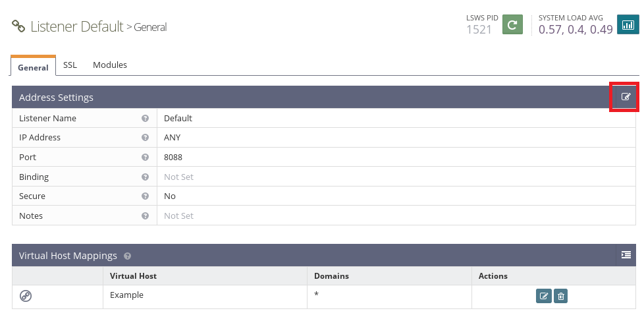Add a new Virtual Host Mapping

tap(626, 255)
